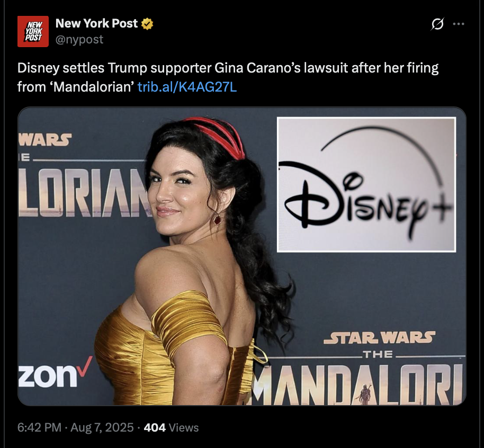Click the New York Post display name
Image resolution: width=484 pixels, height=448 pixels.
(x=96, y=23)
